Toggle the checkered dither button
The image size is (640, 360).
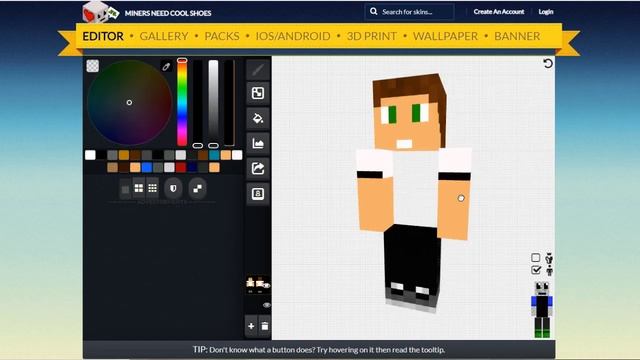[x=198, y=189]
